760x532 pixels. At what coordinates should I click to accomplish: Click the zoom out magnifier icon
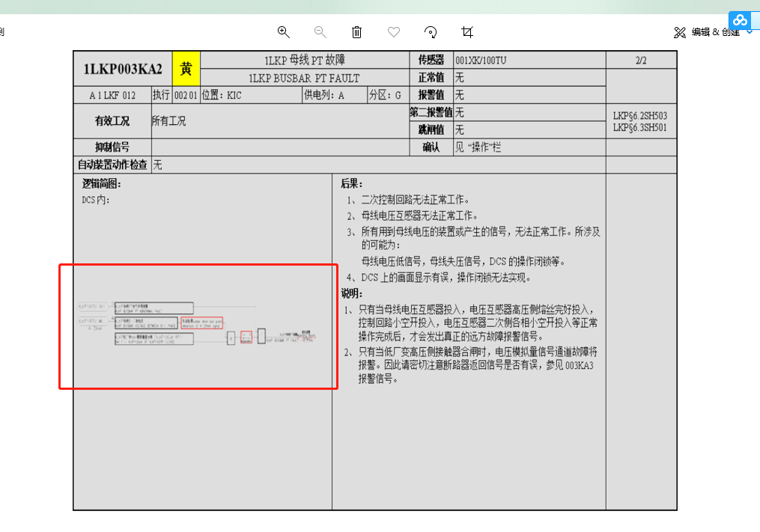320,31
